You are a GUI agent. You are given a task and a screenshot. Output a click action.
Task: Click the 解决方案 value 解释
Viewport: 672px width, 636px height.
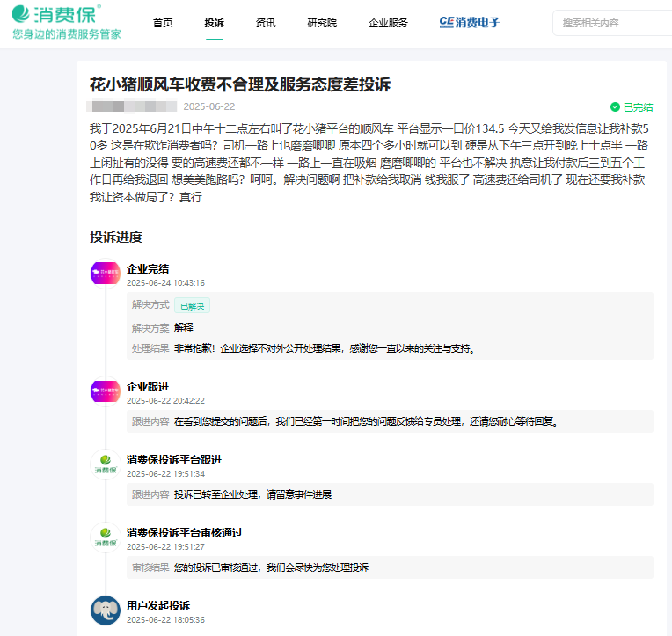click(184, 327)
